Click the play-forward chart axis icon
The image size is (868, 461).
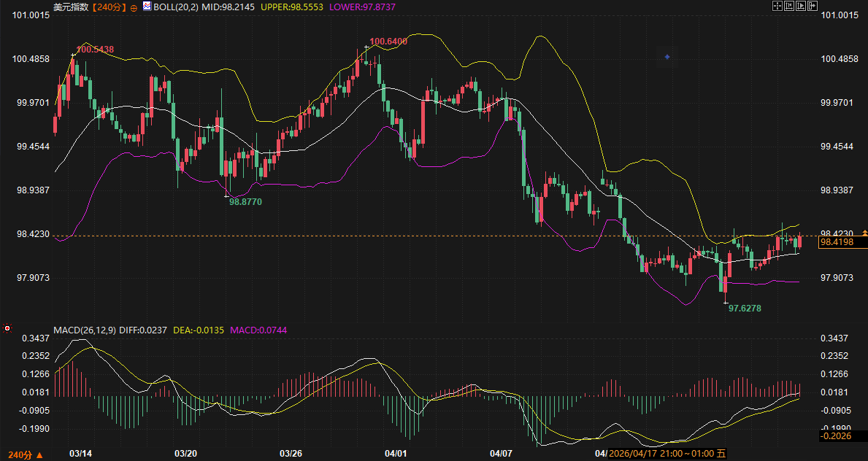click(800, 6)
